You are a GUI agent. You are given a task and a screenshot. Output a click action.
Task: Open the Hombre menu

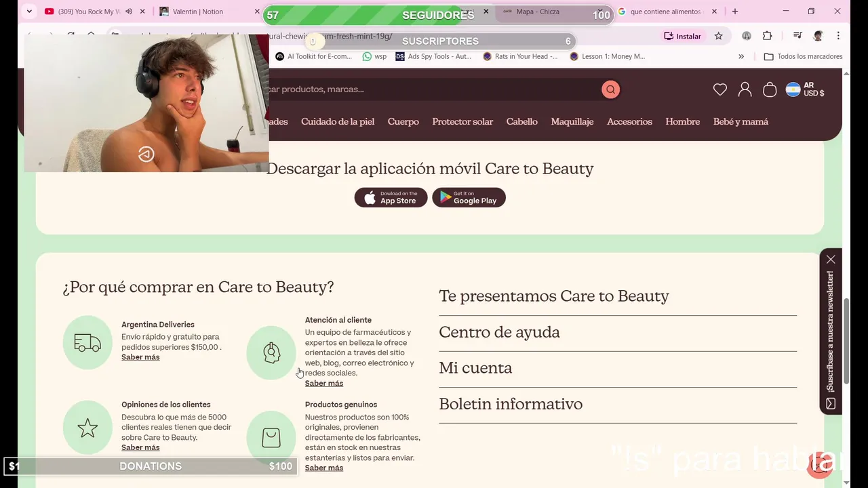(683, 121)
